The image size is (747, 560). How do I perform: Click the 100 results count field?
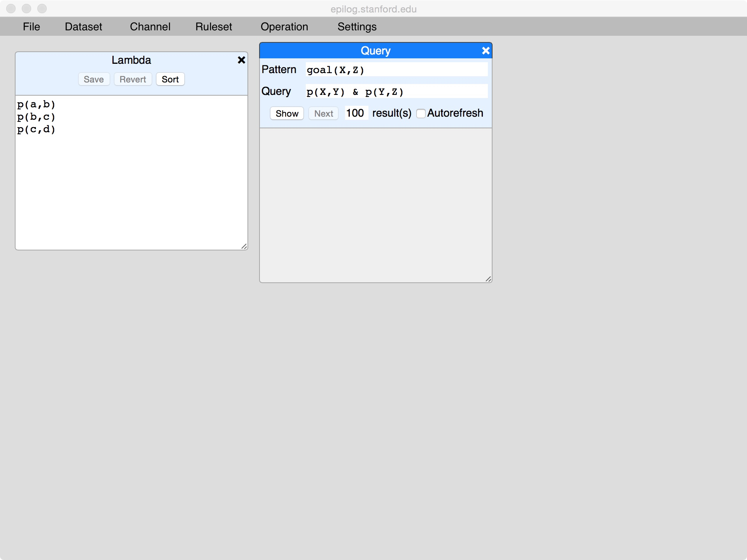click(356, 113)
